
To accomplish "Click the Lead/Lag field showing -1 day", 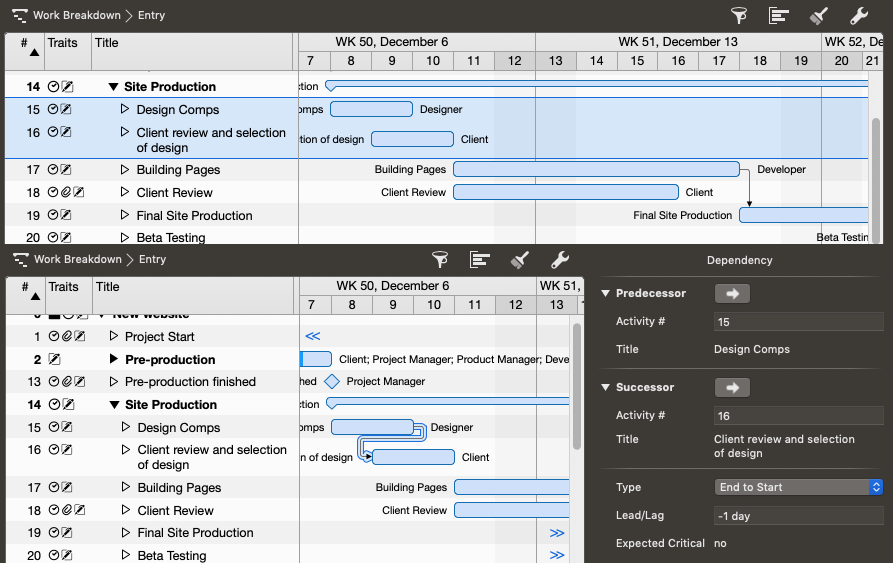I will [x=798, y=516].
